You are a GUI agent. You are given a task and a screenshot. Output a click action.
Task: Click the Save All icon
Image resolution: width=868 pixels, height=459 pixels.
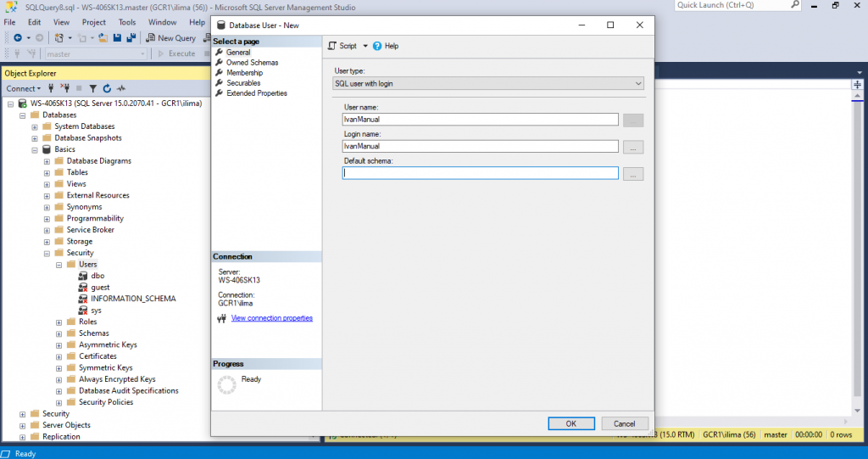click(x=131, y=37)
